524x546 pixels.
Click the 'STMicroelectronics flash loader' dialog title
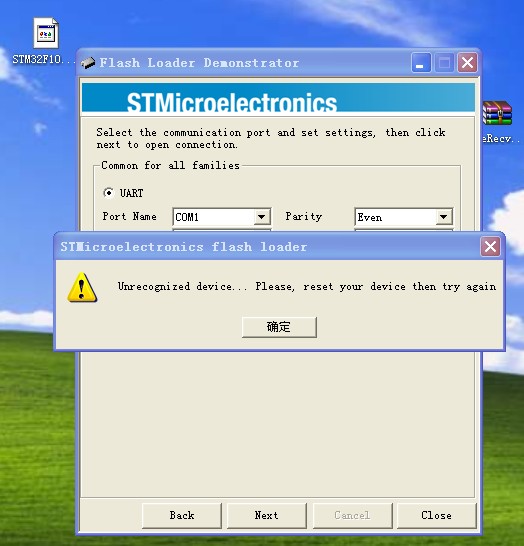point(184,247)
